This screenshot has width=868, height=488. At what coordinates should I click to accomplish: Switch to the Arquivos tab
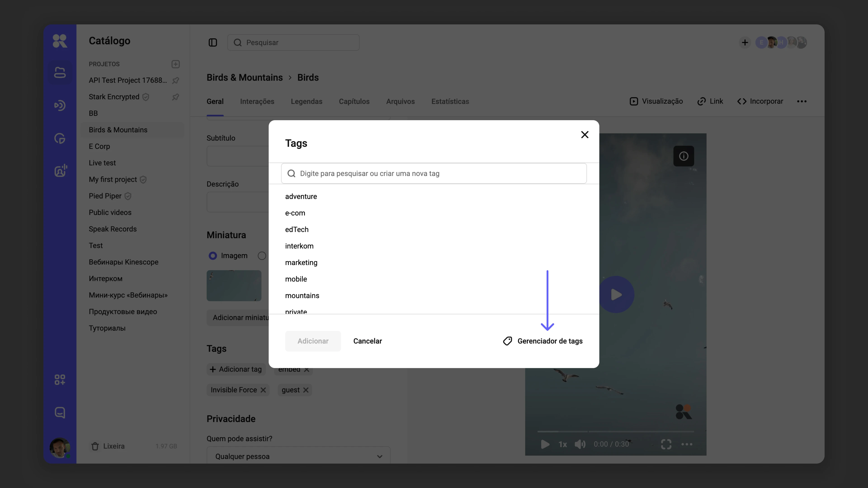(400, 101)
